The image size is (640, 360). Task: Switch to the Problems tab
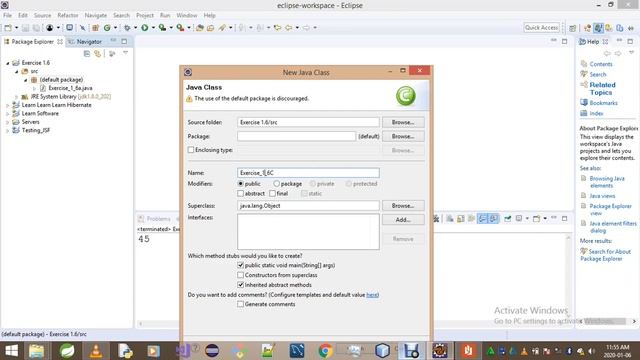pos(155,219)
